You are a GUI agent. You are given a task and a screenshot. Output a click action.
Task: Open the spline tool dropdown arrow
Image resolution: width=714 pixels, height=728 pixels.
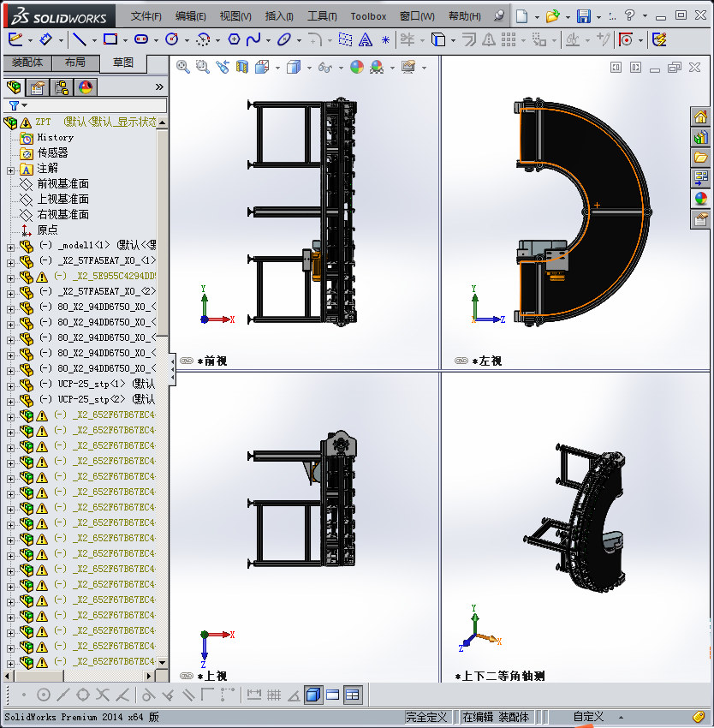268,41
